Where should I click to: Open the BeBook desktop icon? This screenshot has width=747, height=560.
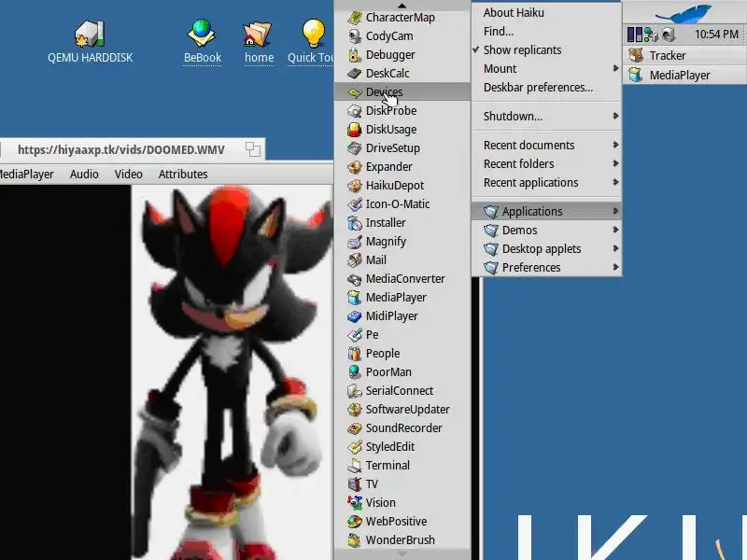[x=202, y=34]
